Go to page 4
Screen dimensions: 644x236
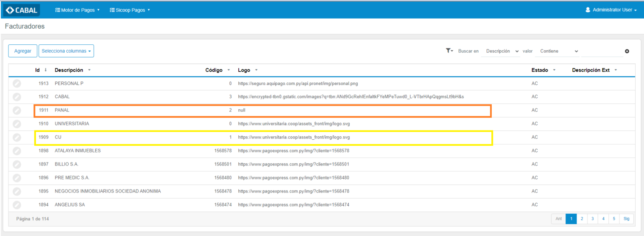[x=604, y=219]
